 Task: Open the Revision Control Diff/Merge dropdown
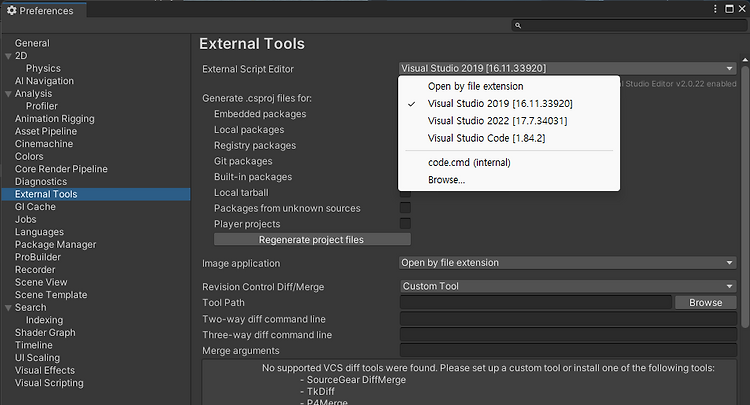(x=567, y=286)
